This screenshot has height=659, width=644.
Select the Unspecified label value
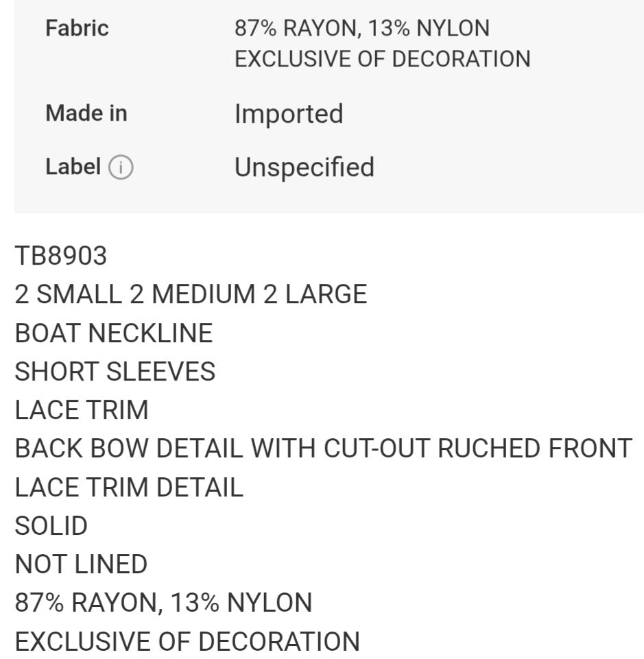pyautogui.click(x=305, y=167)
